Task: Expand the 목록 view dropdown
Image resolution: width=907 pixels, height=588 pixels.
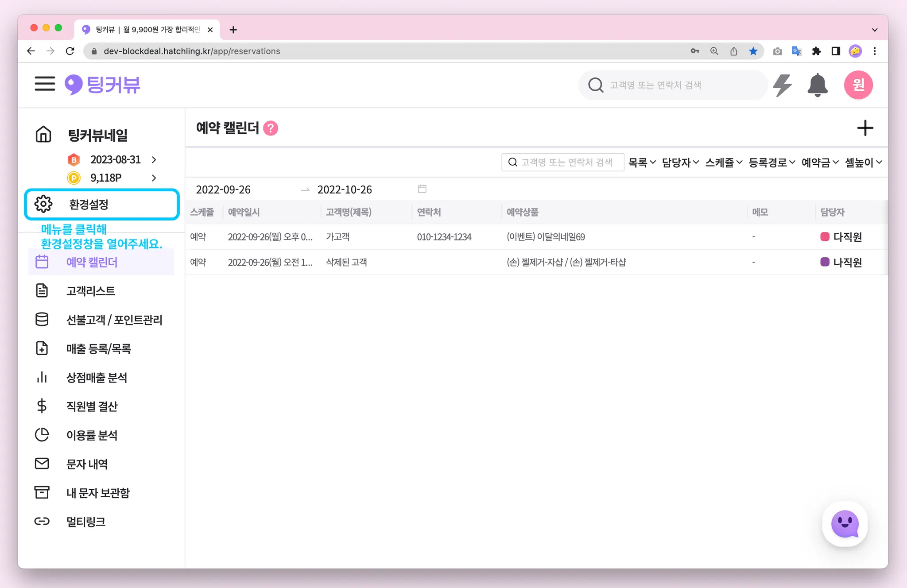Action: tap(642, 162)
